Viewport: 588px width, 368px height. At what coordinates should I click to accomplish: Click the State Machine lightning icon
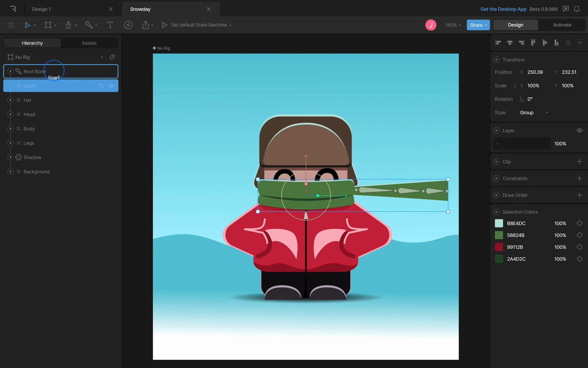click(128, 25)
